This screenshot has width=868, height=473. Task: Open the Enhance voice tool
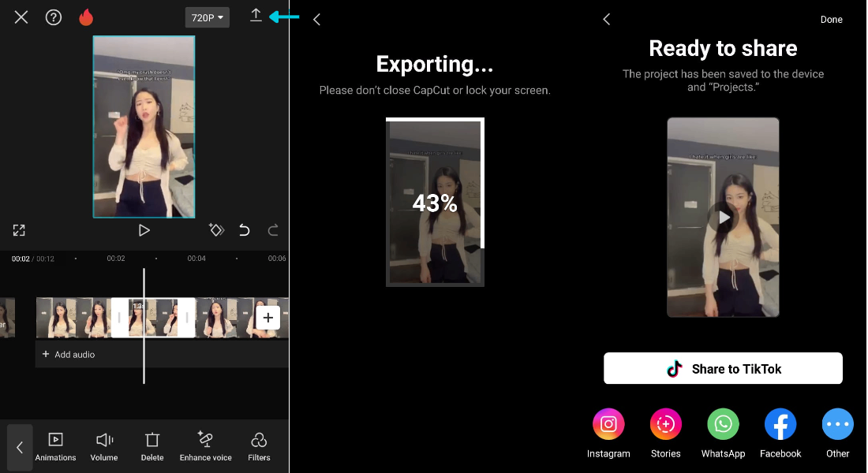[205, 447]
